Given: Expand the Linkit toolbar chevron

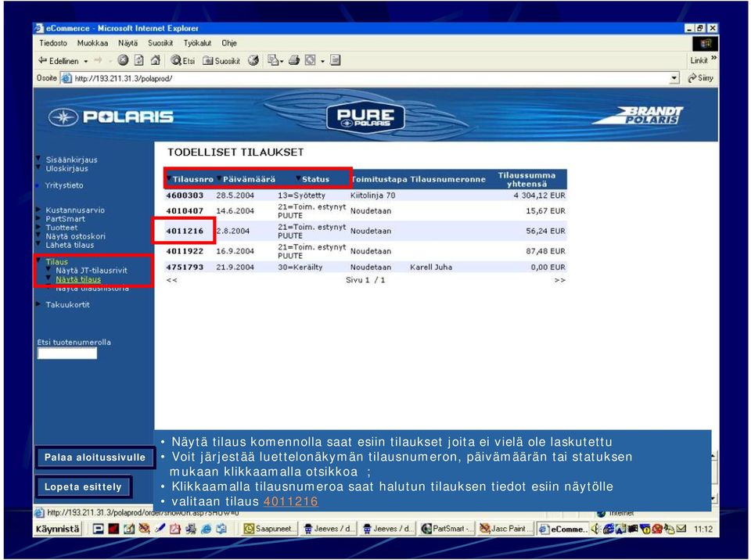Looking at the screenshot, I should [x=713, y=58].
